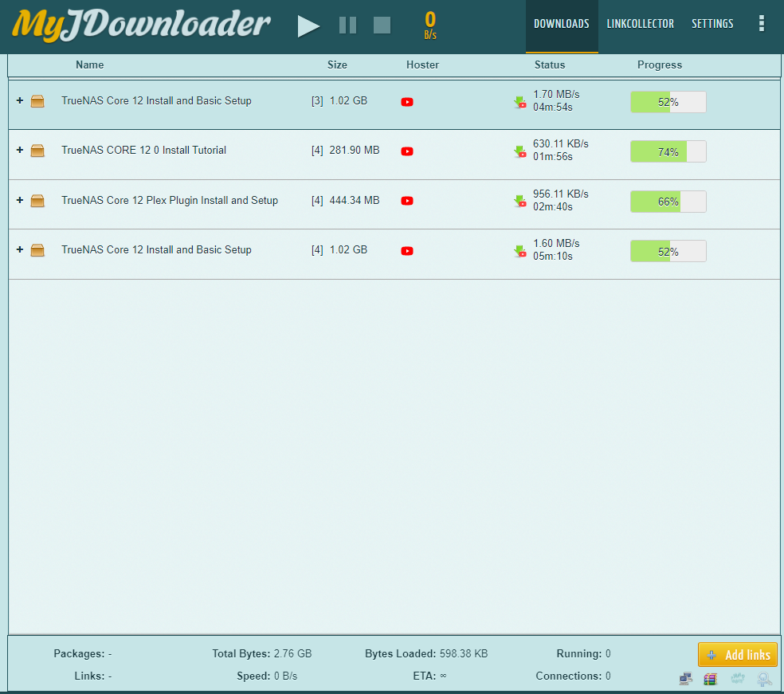Screen dimensions: 784x694
Task: Click the Connections: 0 footer entry
Action: (x=573, y=676)
